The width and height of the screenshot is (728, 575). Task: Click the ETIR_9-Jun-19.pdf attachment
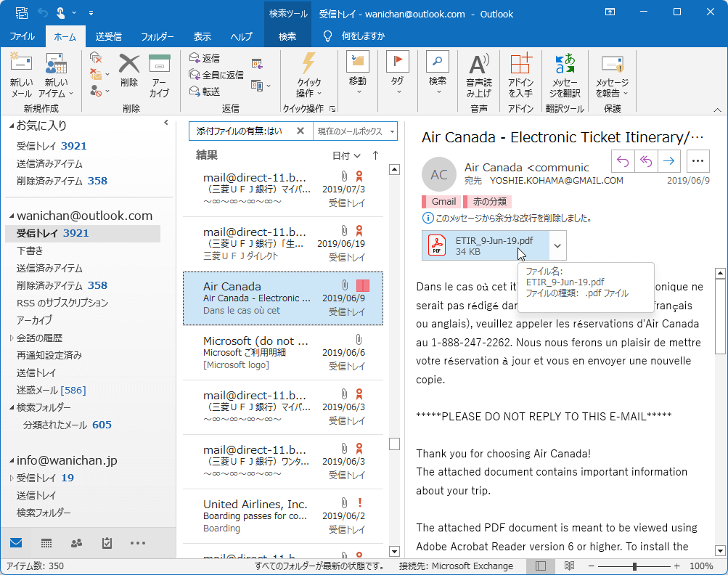click(x=486, y=245)
